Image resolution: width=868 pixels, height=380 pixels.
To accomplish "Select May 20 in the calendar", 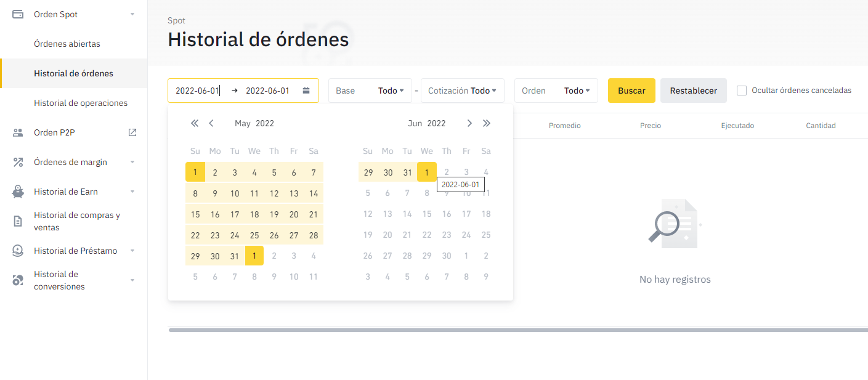I will (294, 214).
